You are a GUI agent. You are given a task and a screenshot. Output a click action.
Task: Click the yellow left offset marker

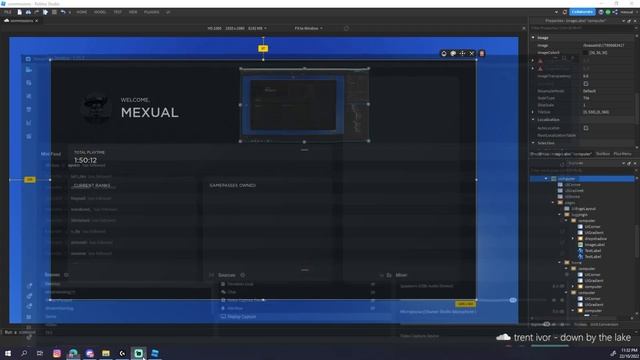tap(30, 180)
